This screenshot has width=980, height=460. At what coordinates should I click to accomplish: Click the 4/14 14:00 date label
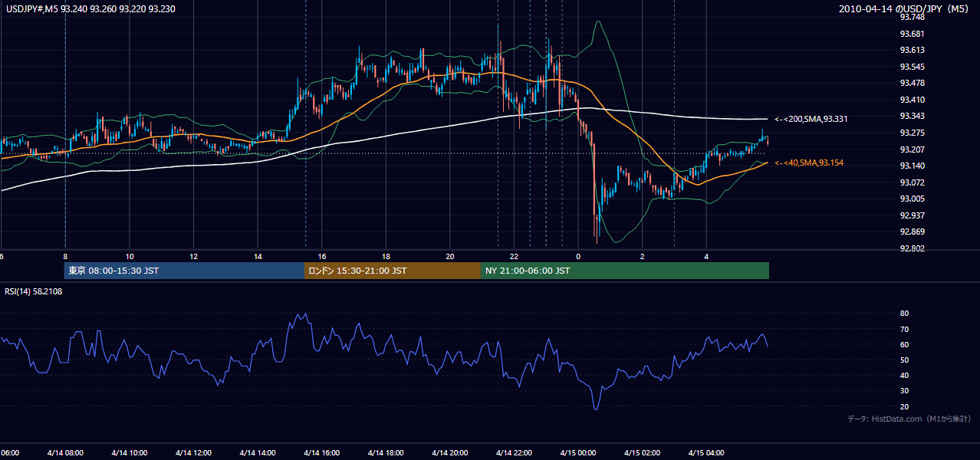click(x=258, y=452)
